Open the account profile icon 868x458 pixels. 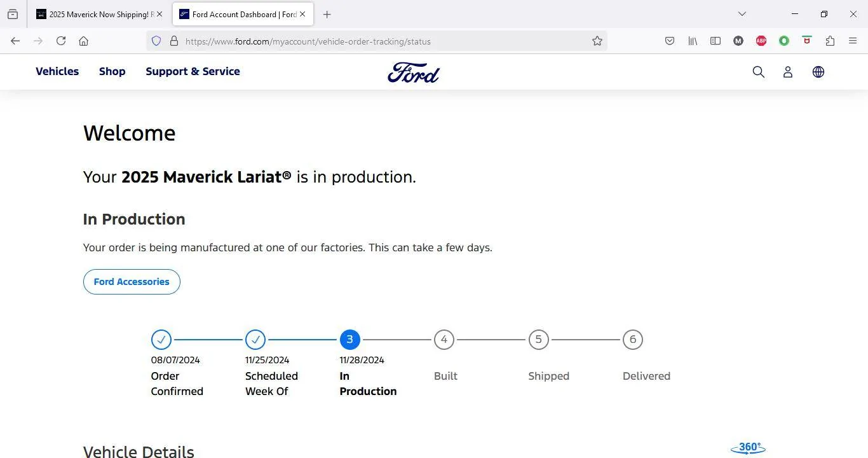click(x=788, y=72)
